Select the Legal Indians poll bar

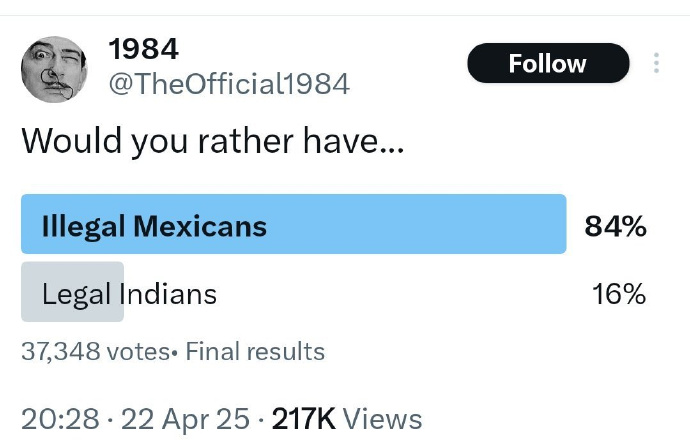[334, 292]
